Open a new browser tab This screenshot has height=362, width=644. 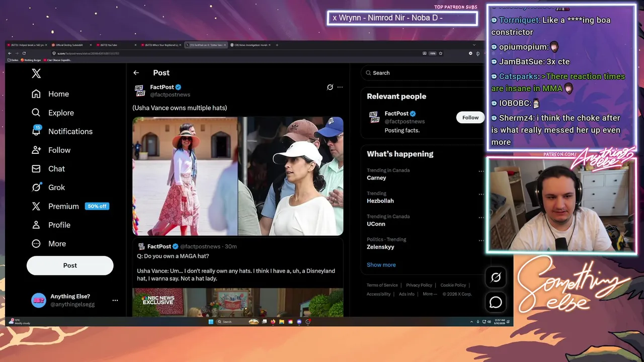click(277, 45)
